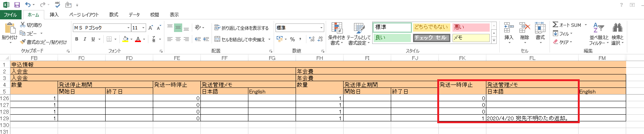
Task: Increase the indent level
Action: tap(207, 39)
